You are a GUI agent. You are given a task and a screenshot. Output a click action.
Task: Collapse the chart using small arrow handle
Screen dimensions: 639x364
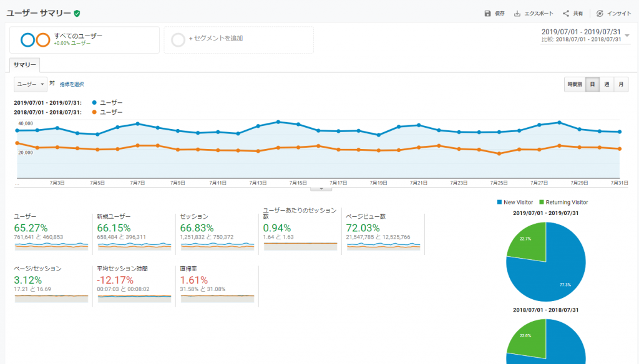[x=321, y=189]
